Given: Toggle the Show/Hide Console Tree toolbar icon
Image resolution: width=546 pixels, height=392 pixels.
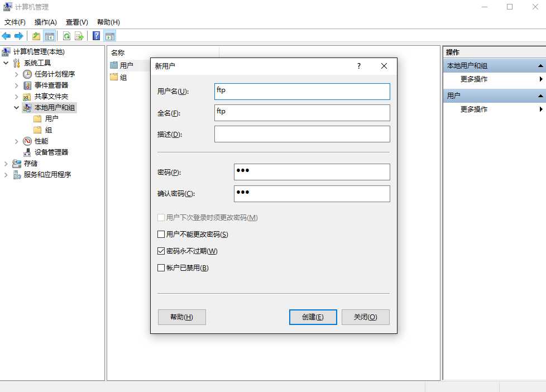Looking at the screenshot, I should [50, 36].
